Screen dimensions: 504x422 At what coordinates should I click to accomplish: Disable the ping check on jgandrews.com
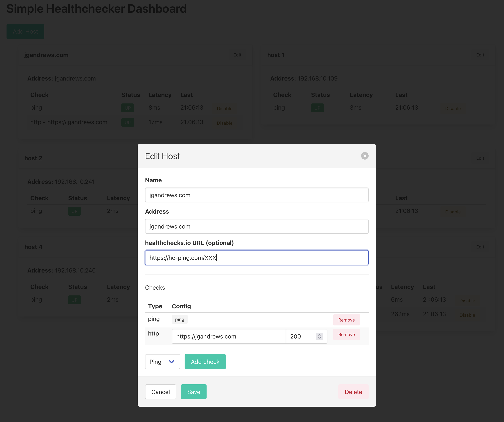(x=224, y=108)
